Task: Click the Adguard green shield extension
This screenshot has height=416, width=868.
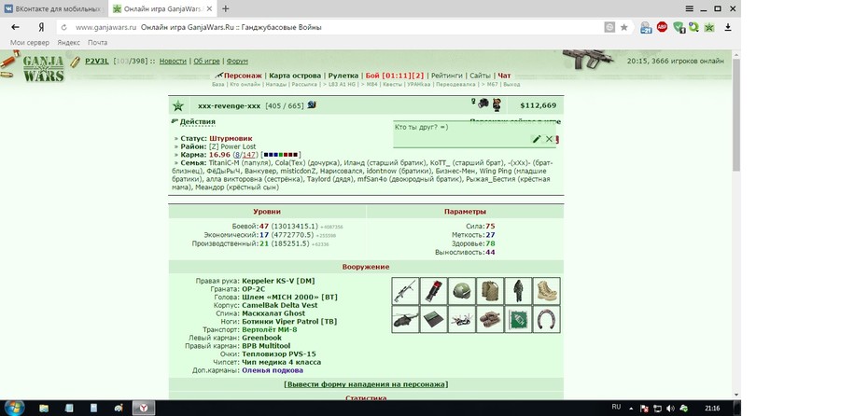Action: point(679,27)
